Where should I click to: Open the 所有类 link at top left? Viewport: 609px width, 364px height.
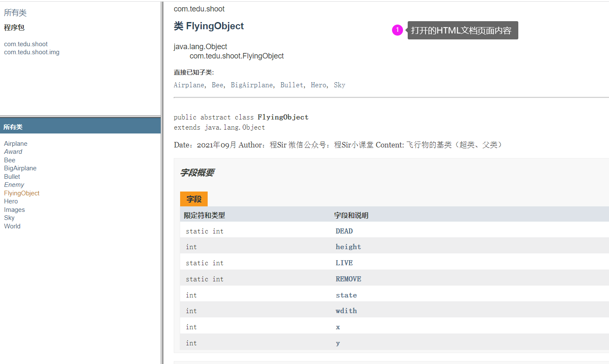click(x=15, y=13)
